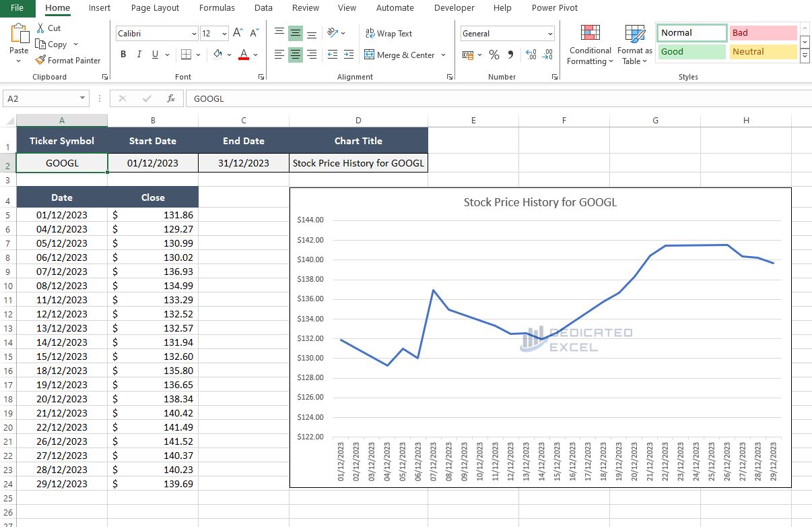
Task: Toggle italic formatting
Action: point(138,54)
